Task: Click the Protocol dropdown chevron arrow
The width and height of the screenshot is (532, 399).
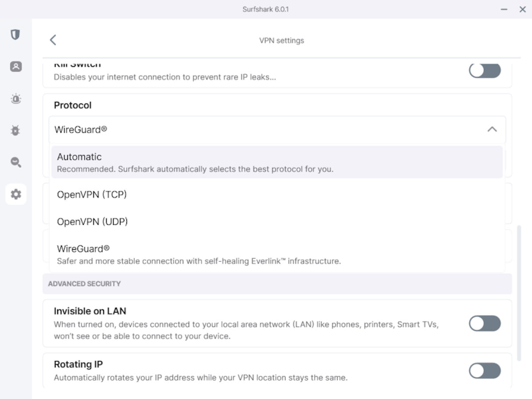Action: click(492, 130)
